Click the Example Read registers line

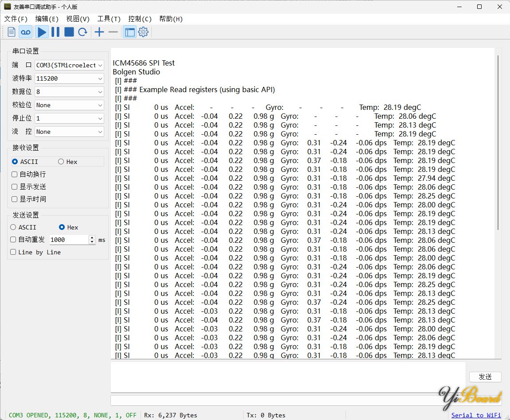coord(195,89)
